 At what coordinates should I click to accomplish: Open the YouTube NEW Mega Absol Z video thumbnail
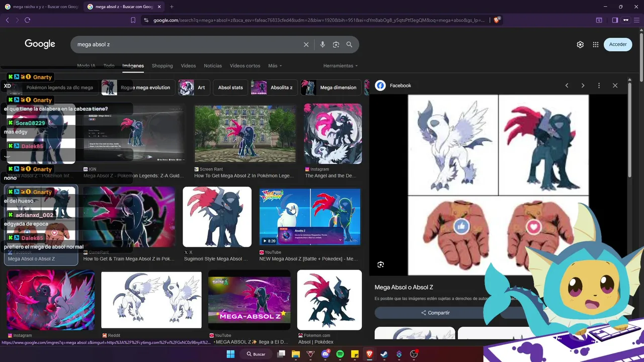click(309, 217)
